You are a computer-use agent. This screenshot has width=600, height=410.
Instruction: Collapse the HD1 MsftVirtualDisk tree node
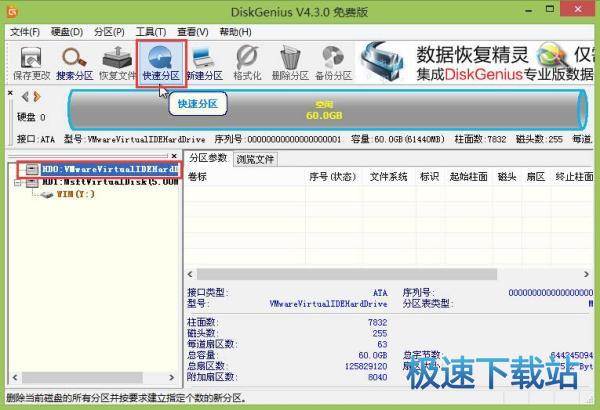click(x=18, y=183)
